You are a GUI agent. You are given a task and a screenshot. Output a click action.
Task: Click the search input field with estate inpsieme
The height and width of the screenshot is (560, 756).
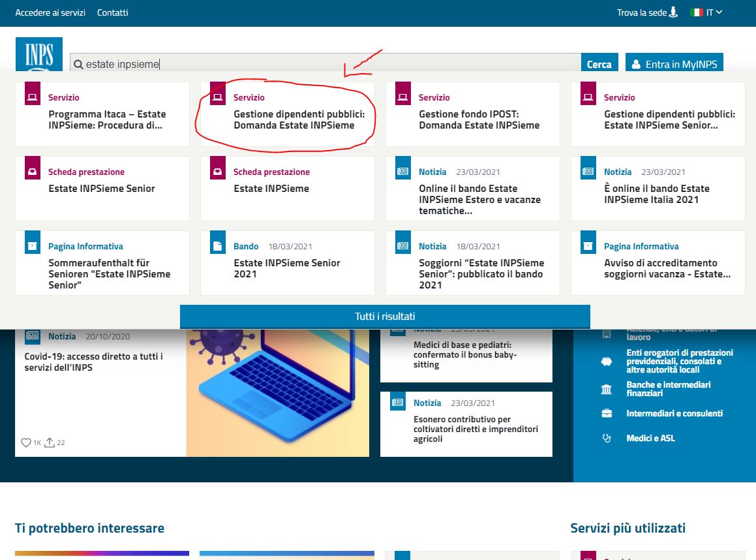[x=326, y=64]
